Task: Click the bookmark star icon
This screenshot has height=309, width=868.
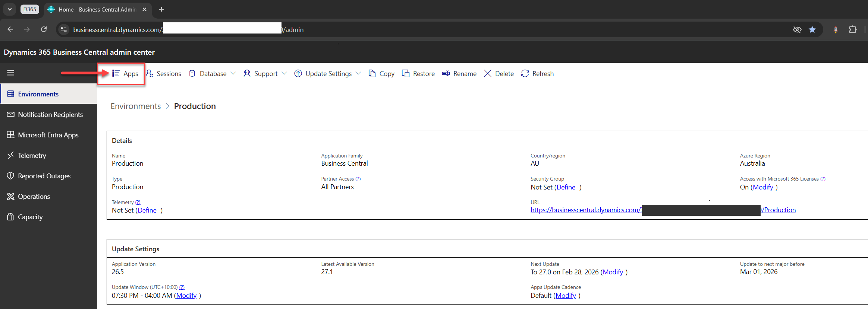Action: tap(812, 29)
